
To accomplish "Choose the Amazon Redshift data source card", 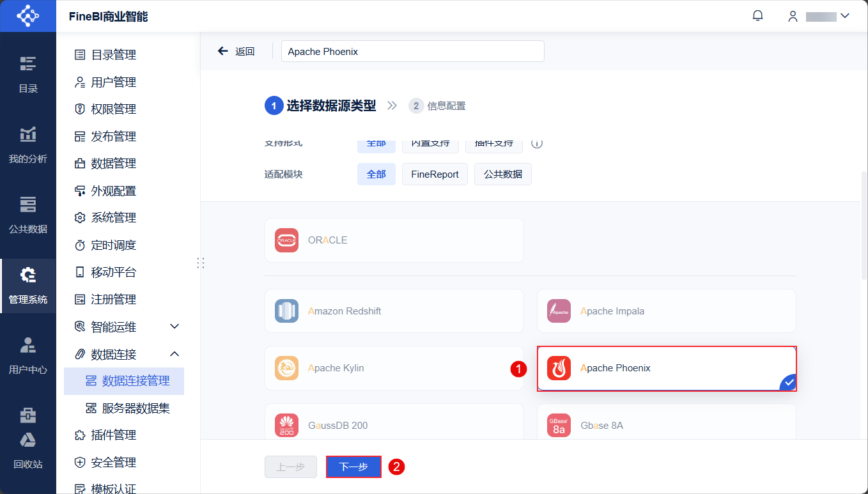I will pos(394,311).
